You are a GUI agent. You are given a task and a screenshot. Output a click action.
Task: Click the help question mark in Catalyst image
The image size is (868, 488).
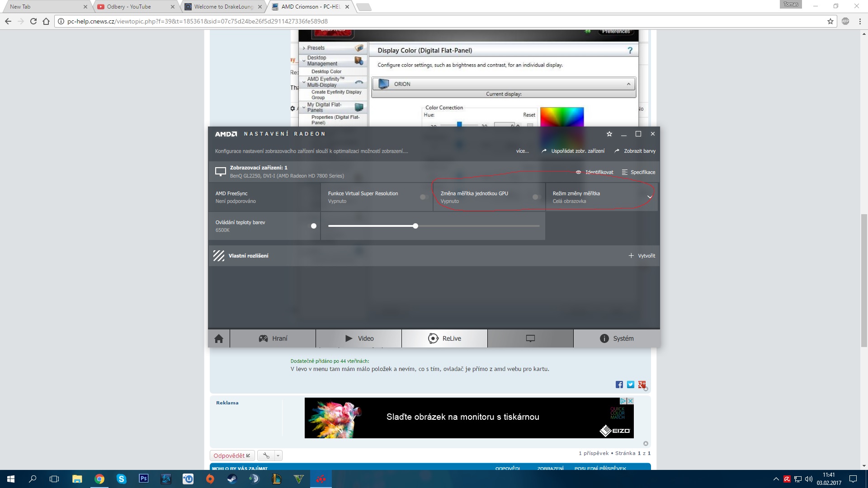point(630,50)
